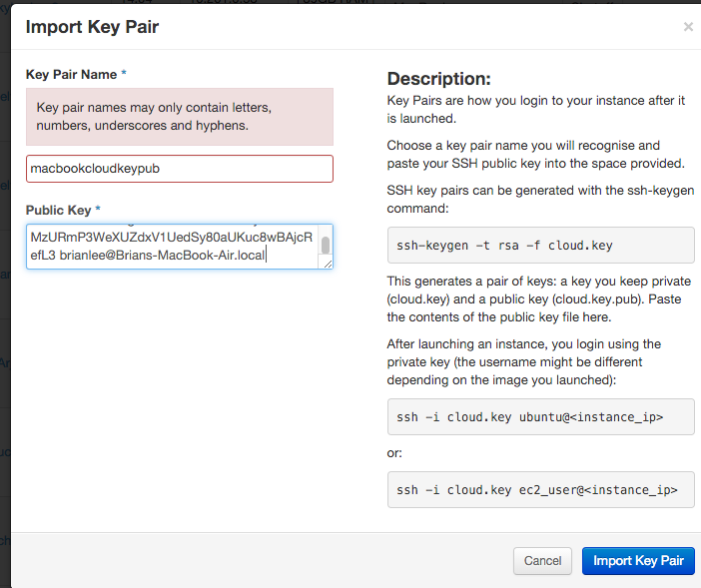Close the Import Key Pair dialog
701x588 pixels.
pyautogui.click(x=687, y=27)
